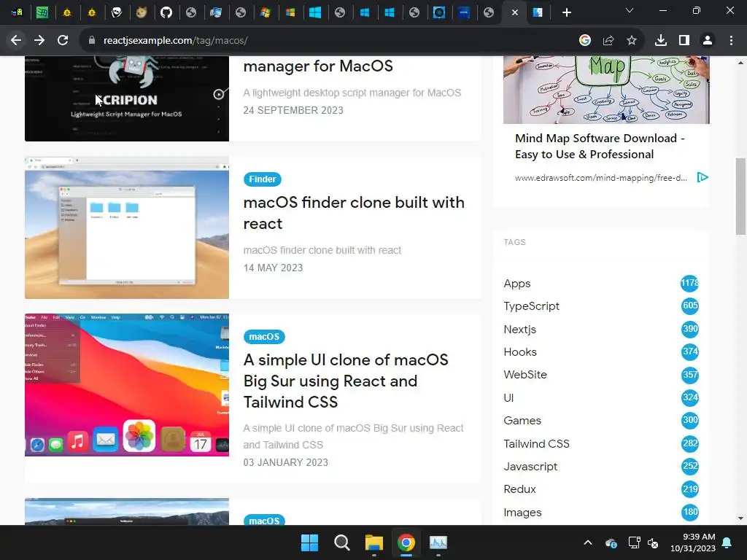Open the Windows Start menu
This screenshot has width=747, height=560.
point(309,542)
